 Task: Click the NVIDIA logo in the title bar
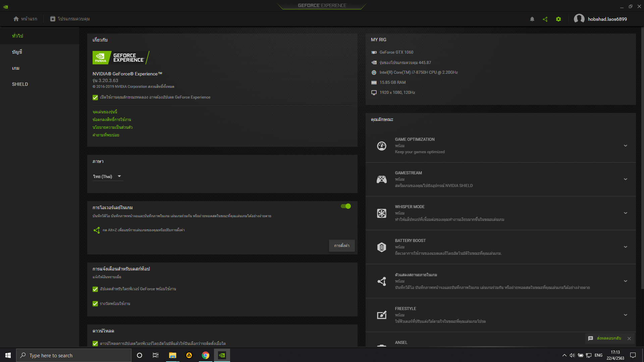[6, 6]
